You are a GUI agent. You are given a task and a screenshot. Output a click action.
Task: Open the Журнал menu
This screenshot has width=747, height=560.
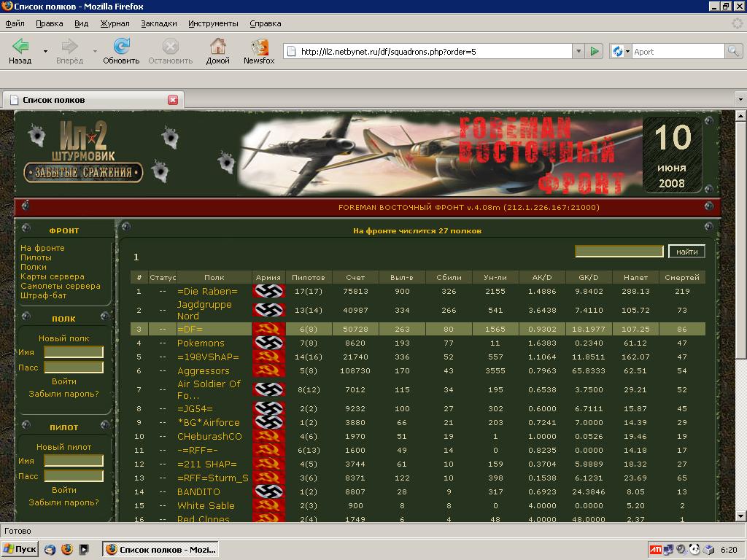[115, 23]
